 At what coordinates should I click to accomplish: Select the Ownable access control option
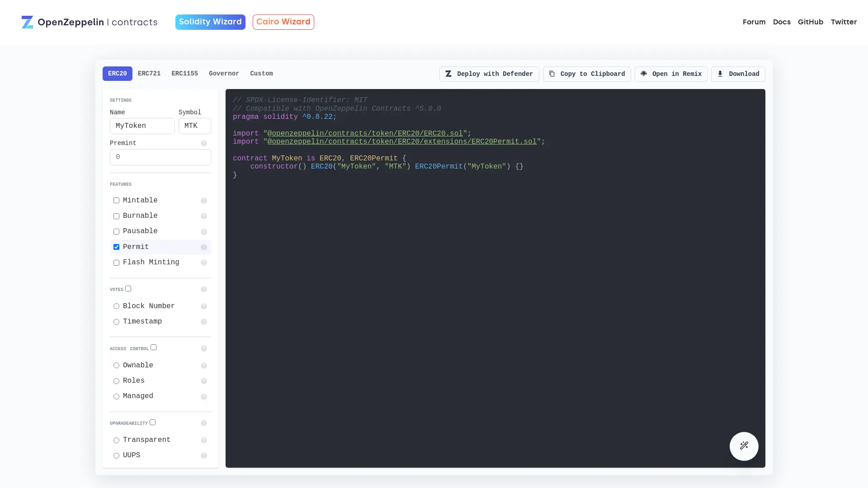pos(116,366)
